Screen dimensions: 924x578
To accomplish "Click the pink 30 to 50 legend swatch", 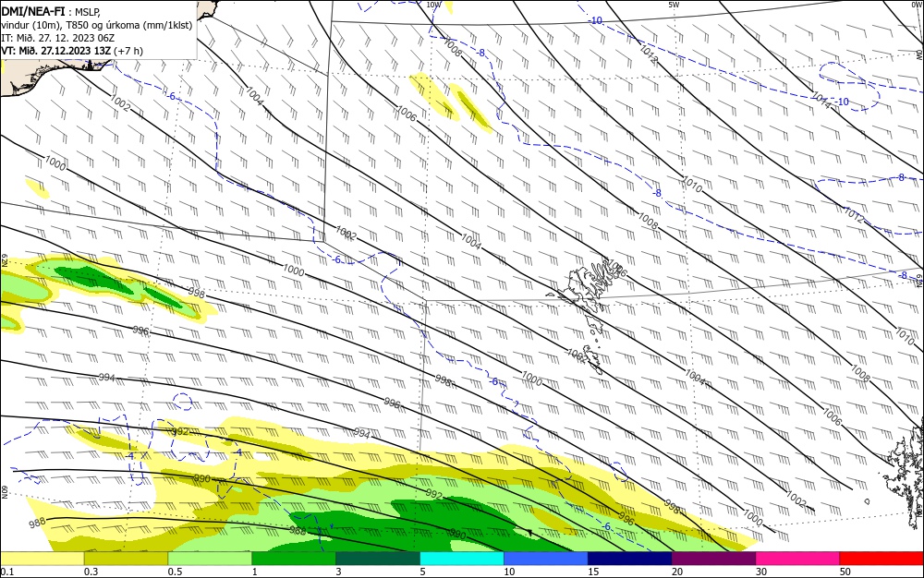I will 798,559.
